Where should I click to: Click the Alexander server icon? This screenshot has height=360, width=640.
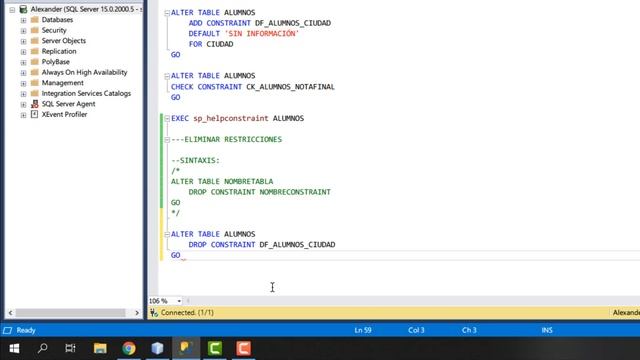pos(23,9)
